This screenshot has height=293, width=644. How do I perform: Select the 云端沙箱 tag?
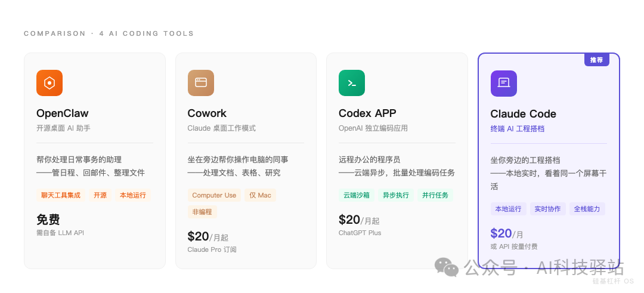356,195
